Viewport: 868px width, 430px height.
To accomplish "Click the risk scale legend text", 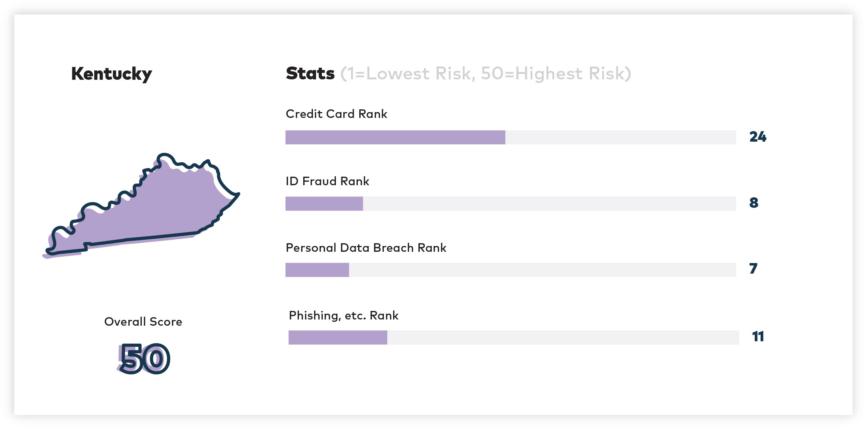I will pyautogui.click(x=486, y=74).
